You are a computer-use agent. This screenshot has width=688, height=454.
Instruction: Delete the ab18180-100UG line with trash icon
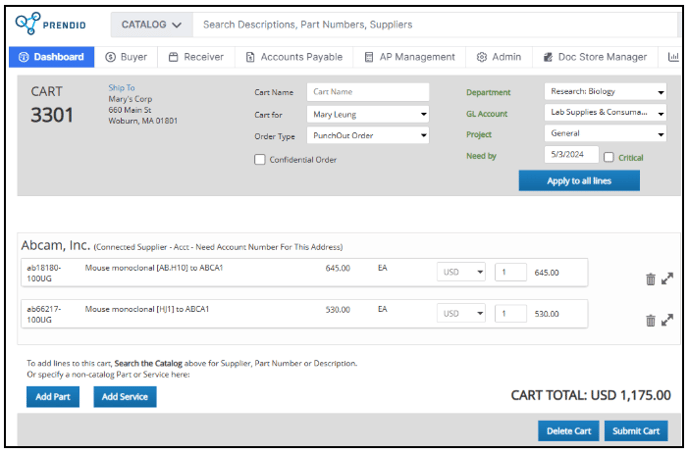[650, 279]
